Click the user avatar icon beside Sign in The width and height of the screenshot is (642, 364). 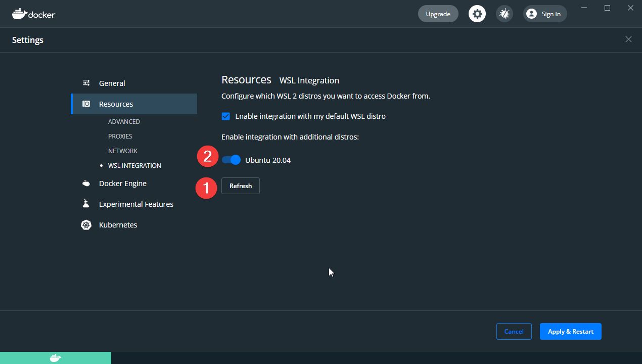pos(531,14)
